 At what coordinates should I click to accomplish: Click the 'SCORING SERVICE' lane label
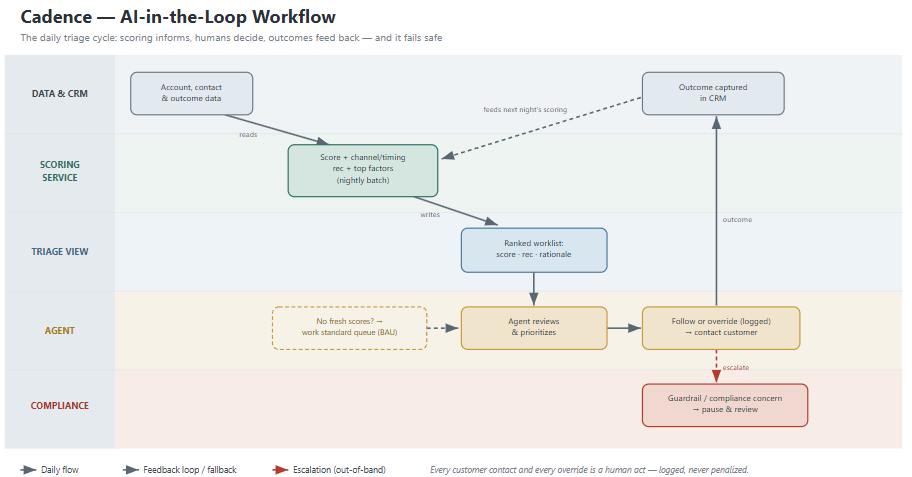pos(60,171)
